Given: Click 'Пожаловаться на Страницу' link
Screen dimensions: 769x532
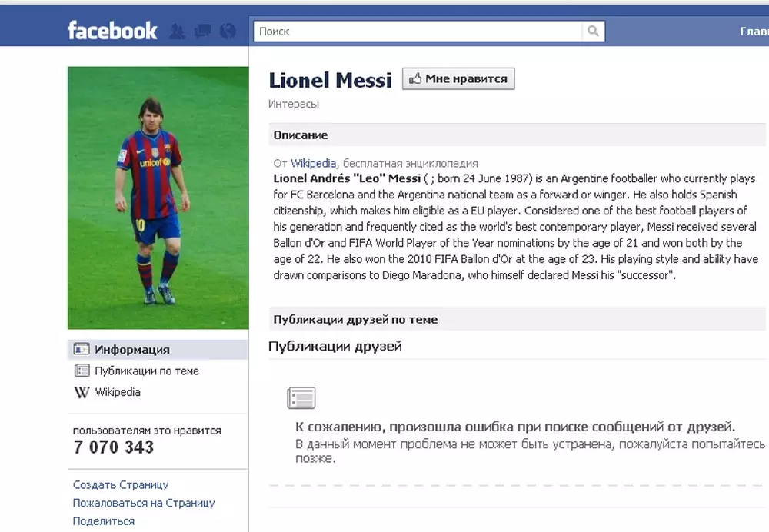Looking at the screenshot, I should (x=144, y=503).
